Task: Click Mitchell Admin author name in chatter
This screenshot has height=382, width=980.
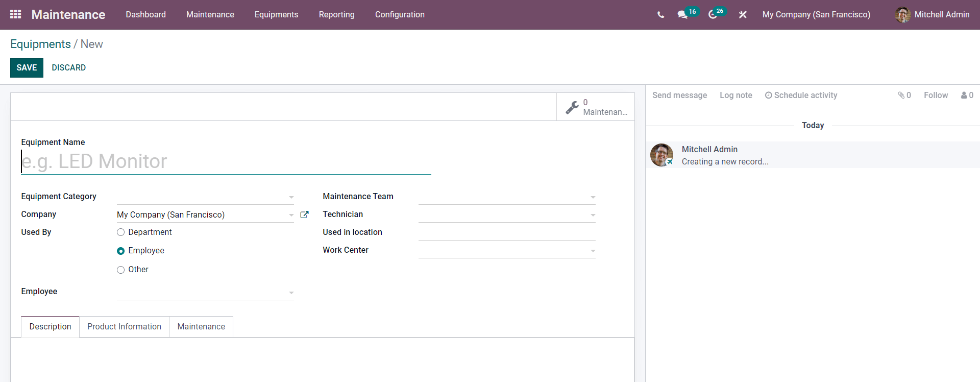Action: point(709,149)
